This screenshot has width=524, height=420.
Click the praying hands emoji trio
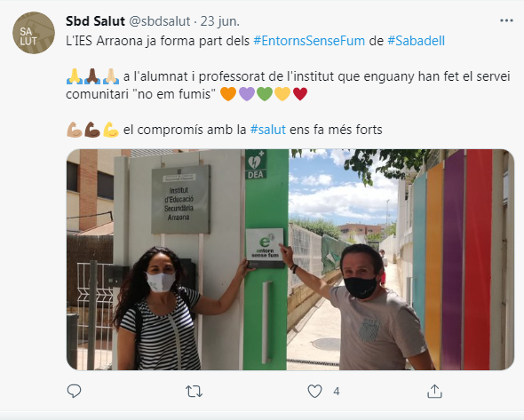pyautogui.click(x=92, y=76)
